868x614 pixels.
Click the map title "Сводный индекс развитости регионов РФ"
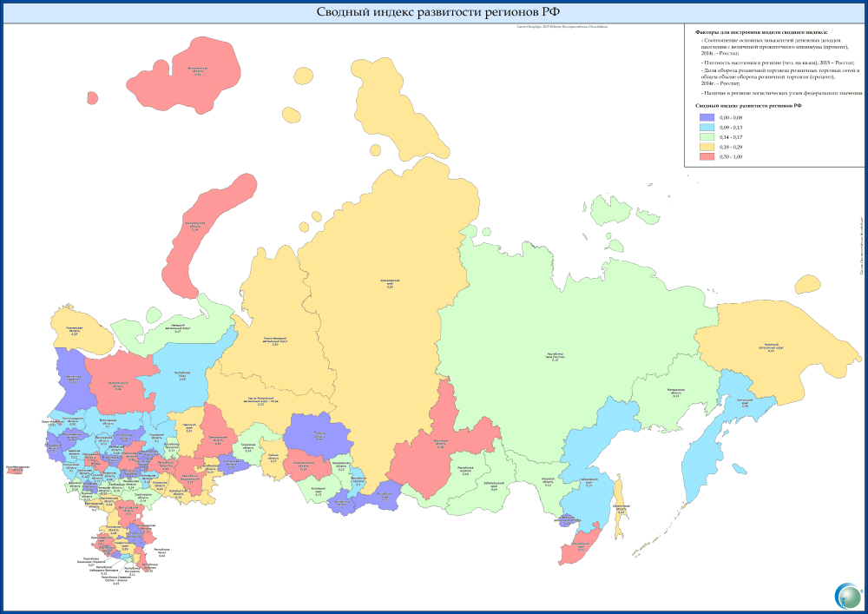436,11
